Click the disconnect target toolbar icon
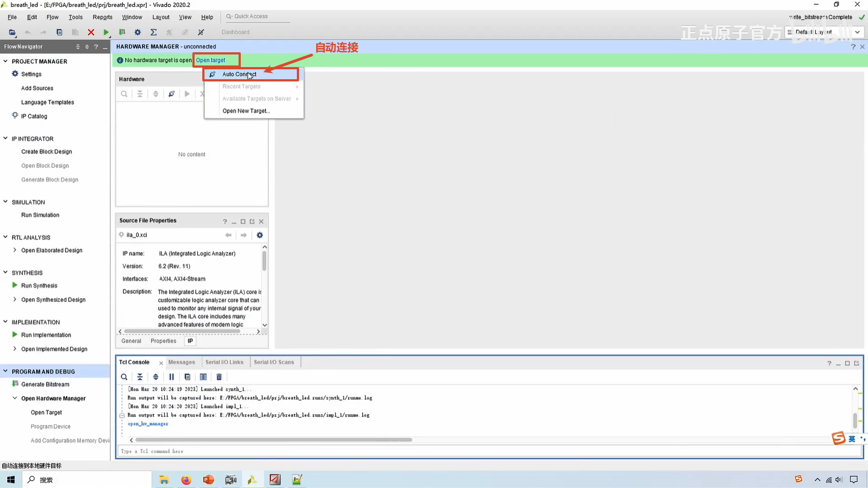This screenshot has width=868, height=488. tap(201, 32)
